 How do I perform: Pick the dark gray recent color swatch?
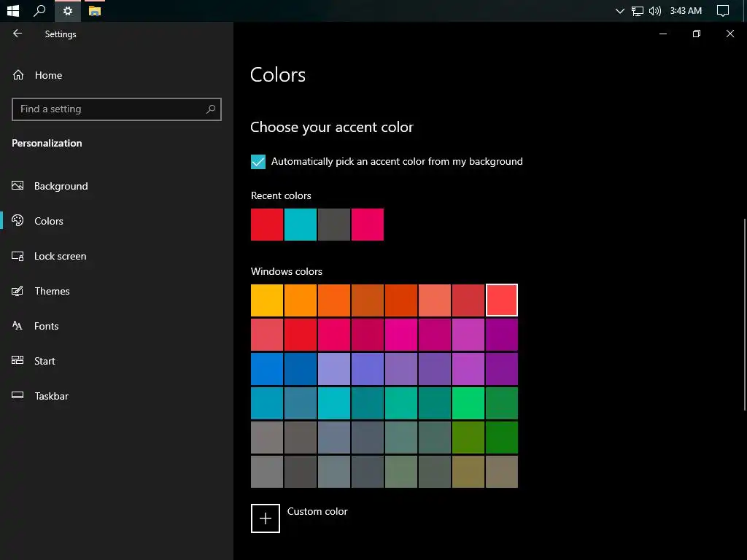tap(334, 225)
